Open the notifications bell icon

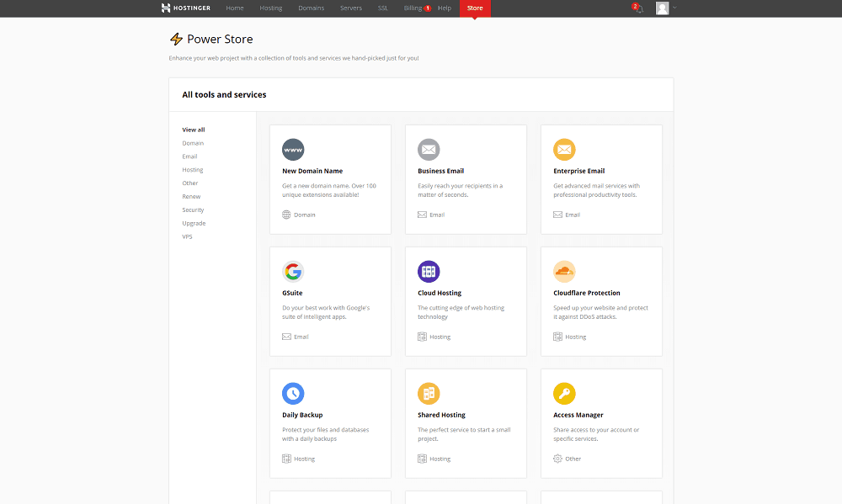pos(639,9)
